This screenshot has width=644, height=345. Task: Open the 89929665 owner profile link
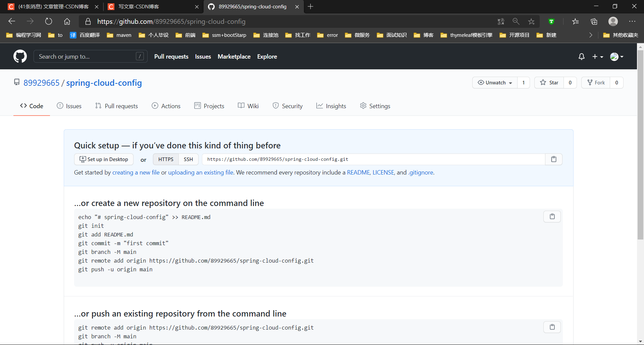point(41,83)
